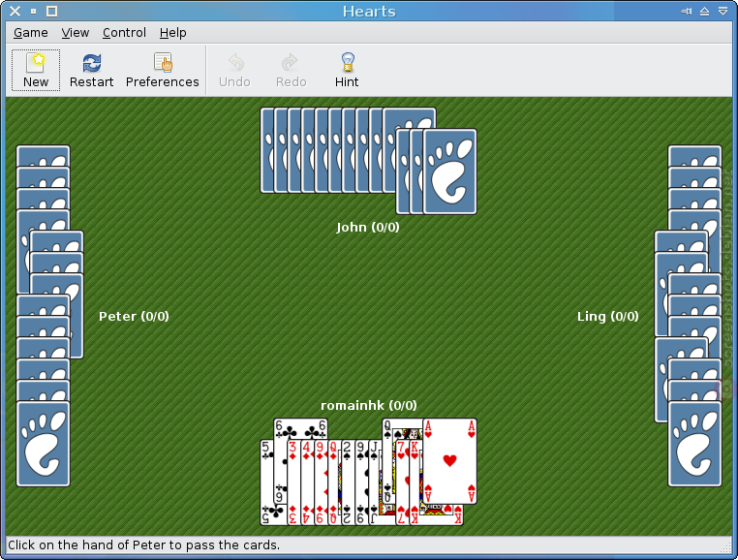This screenshot has width=738, height=560.
Task: Select the 2 of spades card
Action: 348,482
